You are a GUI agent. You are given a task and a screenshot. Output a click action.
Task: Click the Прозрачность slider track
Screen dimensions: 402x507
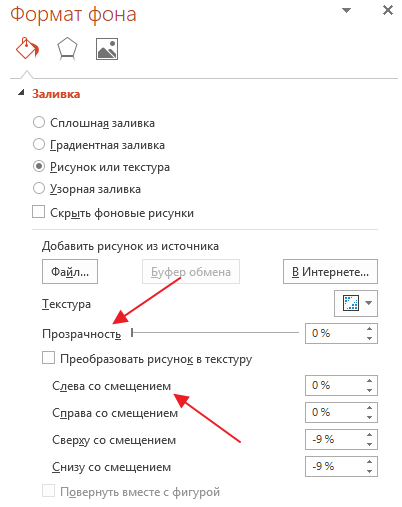[x=215, y=333]
